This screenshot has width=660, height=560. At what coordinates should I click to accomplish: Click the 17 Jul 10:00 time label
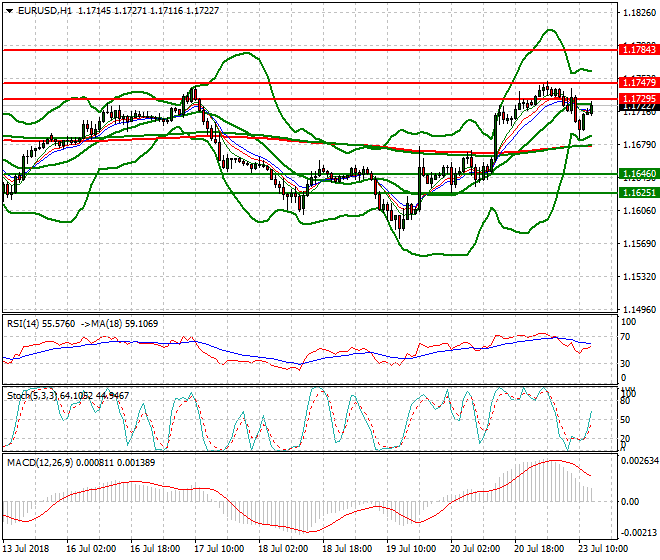219,549
